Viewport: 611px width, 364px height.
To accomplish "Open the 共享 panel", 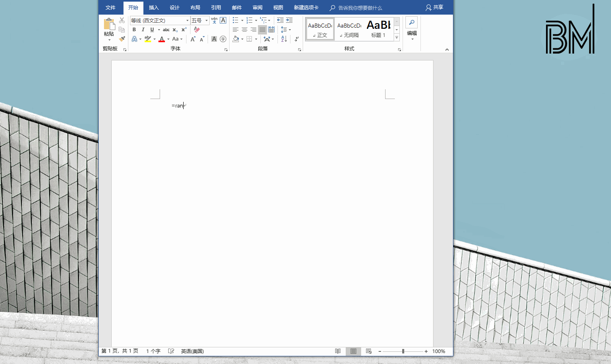I will 435,7.
